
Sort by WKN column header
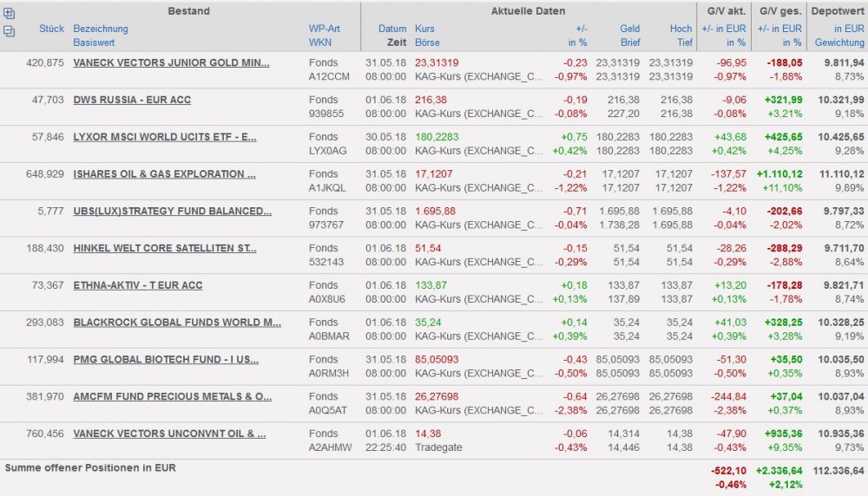click(320, 42)
